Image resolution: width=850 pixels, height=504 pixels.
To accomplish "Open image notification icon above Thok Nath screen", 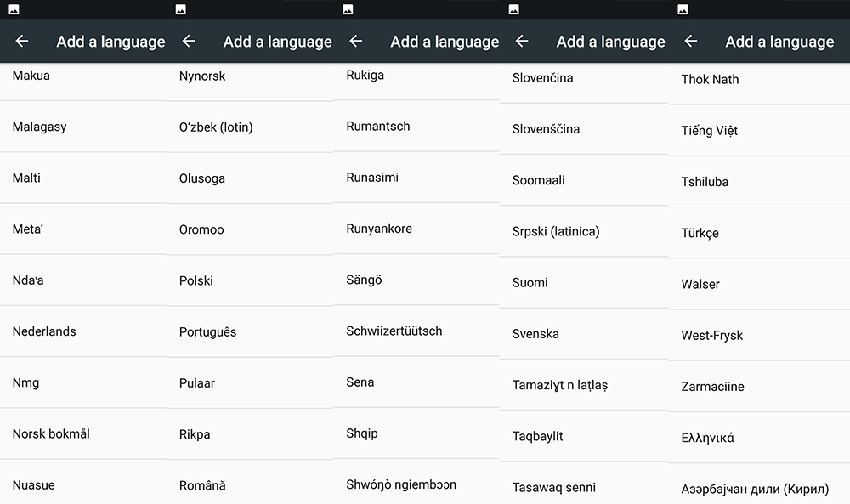I will click(x=683, y=9).
